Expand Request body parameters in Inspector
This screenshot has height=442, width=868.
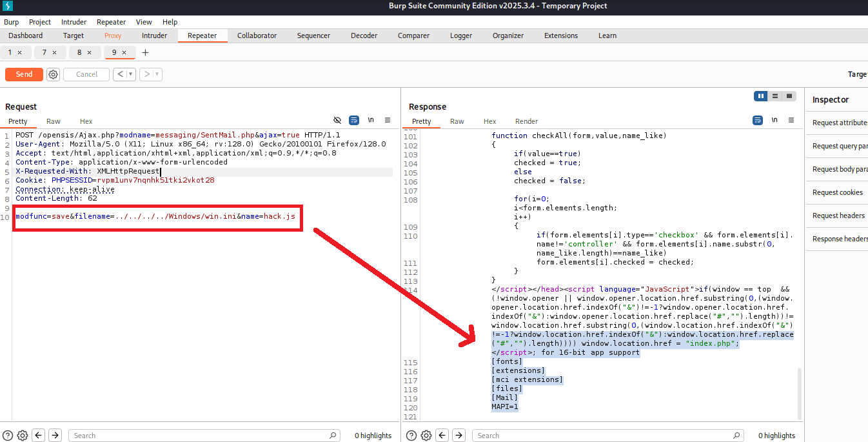coord(837,169)
